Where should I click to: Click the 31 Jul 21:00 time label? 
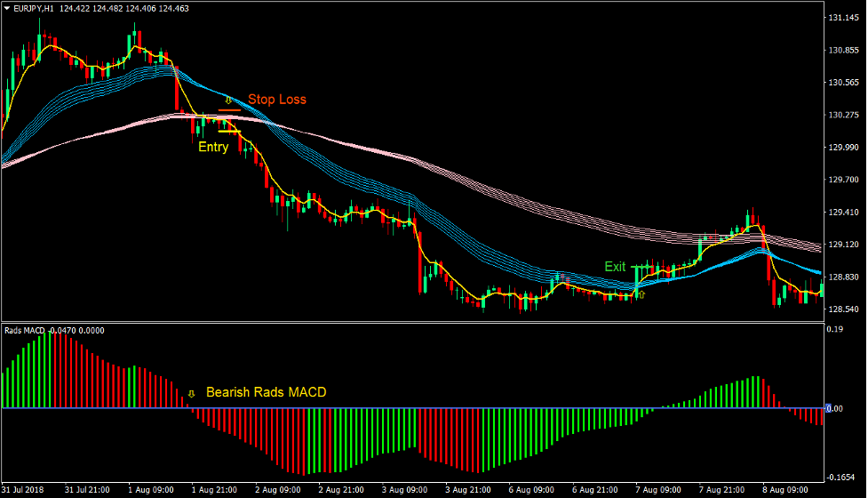[x=87, y=490]
